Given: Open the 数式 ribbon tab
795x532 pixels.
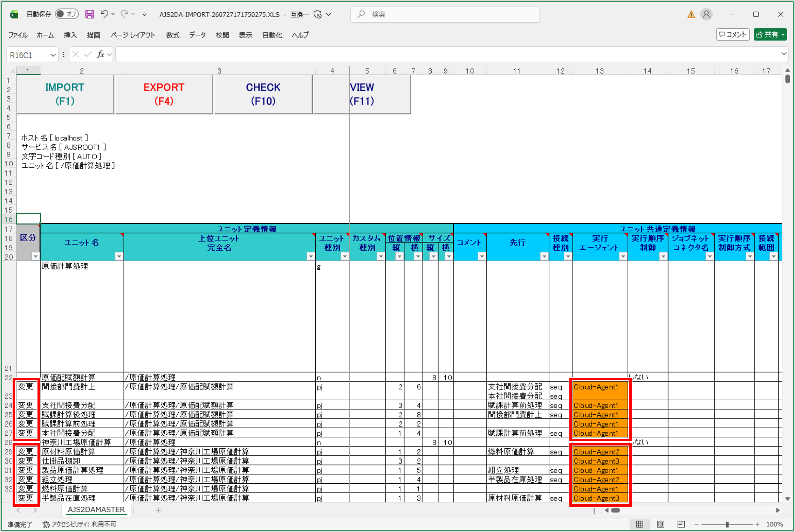Looking at the screenshot, I should click(173, 35).
